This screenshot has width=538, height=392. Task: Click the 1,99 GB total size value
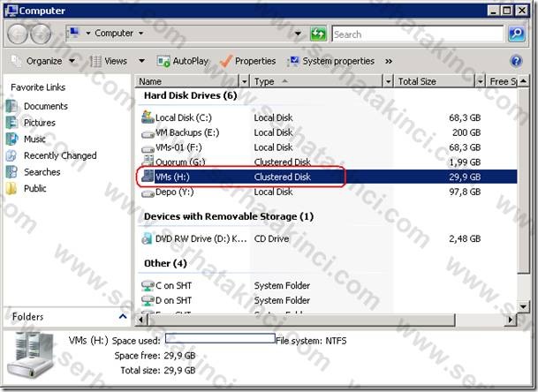[x=465, y=162]
